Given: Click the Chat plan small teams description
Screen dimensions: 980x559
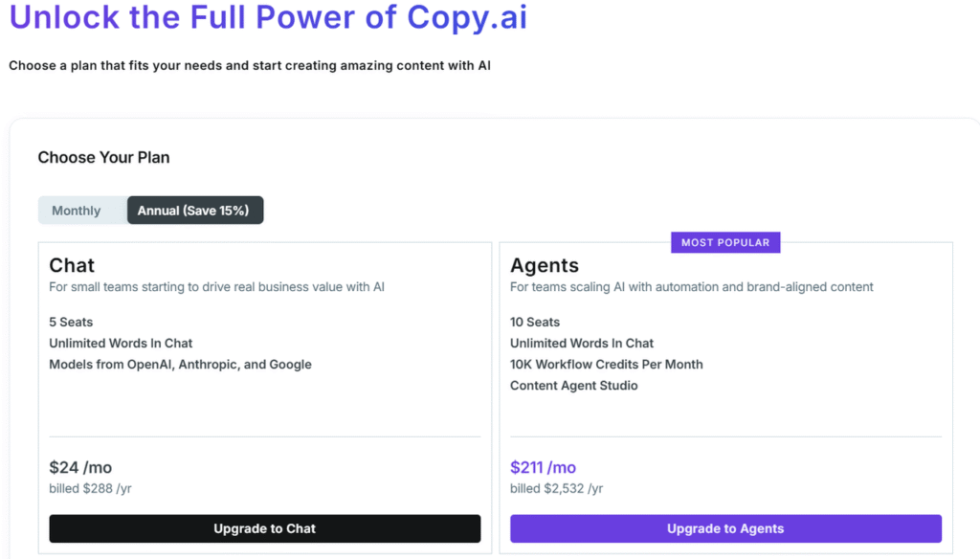Looking at the screenshot, I should tap(216, 287).
